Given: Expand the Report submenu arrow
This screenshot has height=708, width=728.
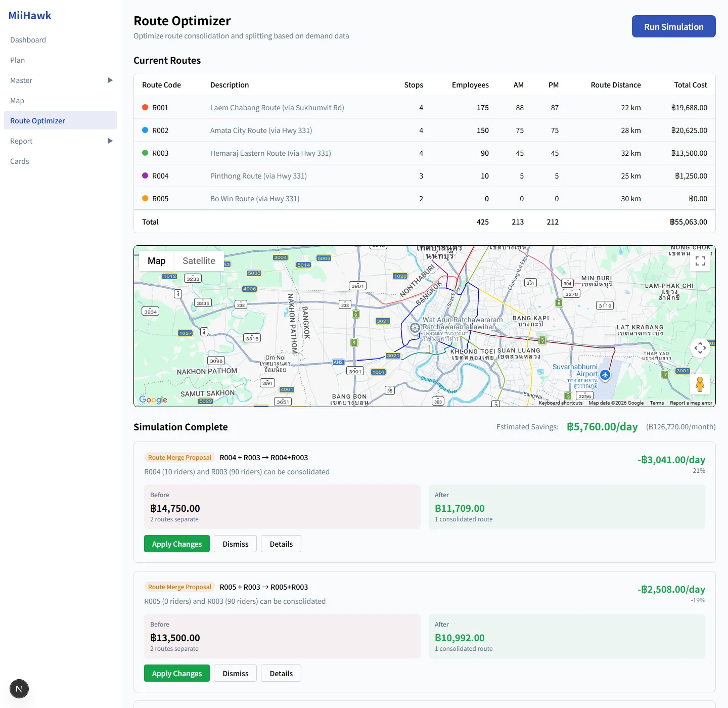Looking at the screenshot, I should click(x=110, y=141).
